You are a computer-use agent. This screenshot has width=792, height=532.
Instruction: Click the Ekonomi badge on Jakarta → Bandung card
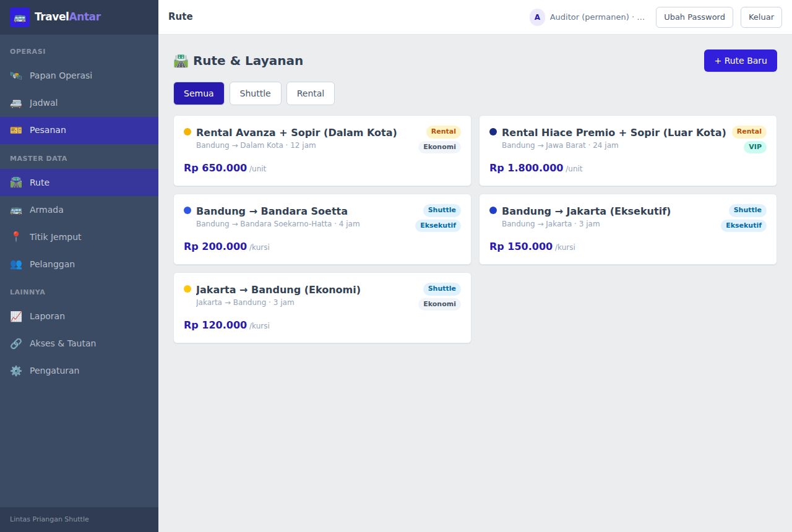point(440,304)
